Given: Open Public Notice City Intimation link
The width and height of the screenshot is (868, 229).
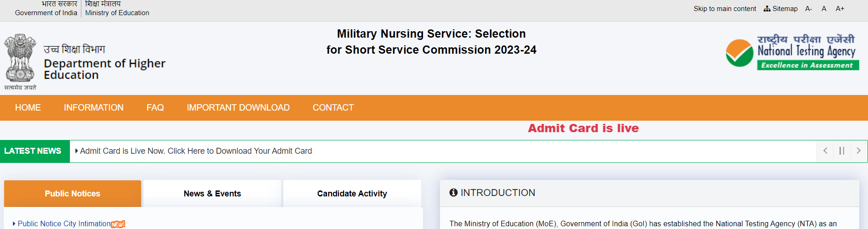Looking at the screenshot, I should point(64,223).
